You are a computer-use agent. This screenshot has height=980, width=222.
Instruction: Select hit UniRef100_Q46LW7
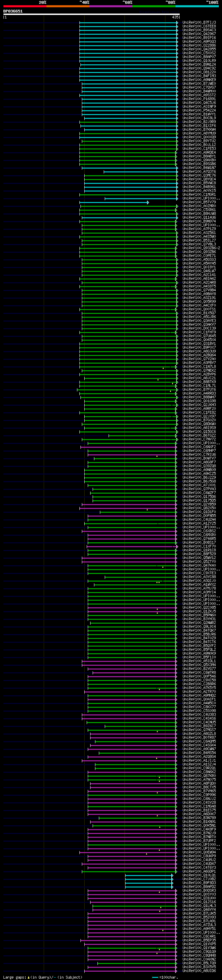[199, 271]
